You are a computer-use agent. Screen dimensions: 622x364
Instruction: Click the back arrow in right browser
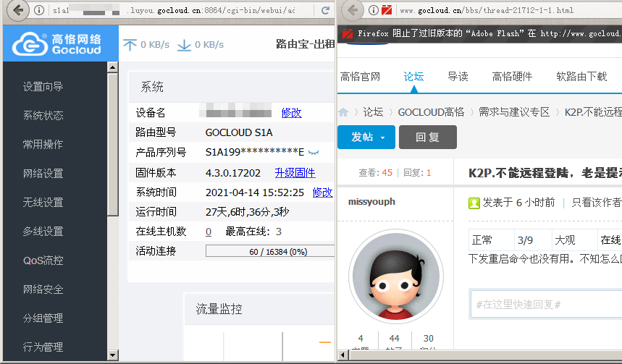[353, 10]
